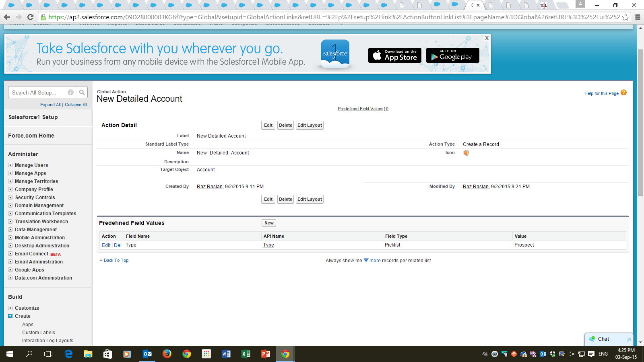Open the Action Center notifications icon

pyautogui.click(x=591, y=354)
